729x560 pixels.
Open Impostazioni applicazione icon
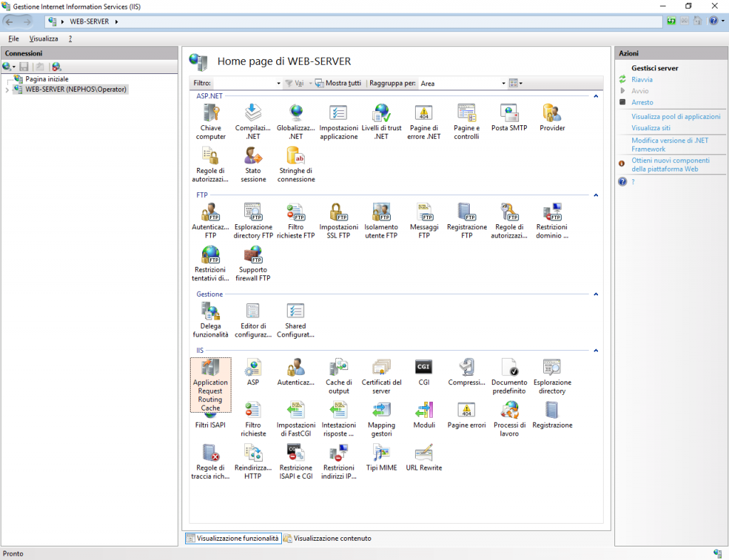pyautogui.click(x=338, y=122)
